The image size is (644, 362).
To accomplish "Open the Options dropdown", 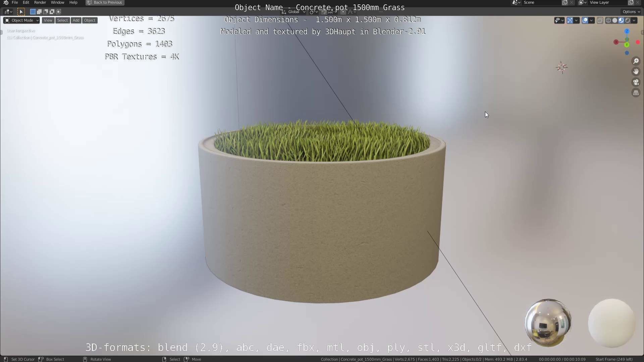I will pos(631,12).
